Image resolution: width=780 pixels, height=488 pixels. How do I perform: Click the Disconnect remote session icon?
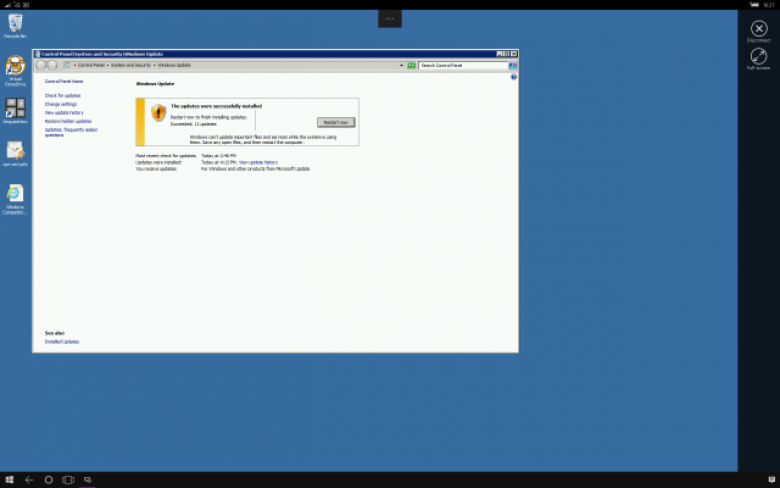tap(759, 29)
